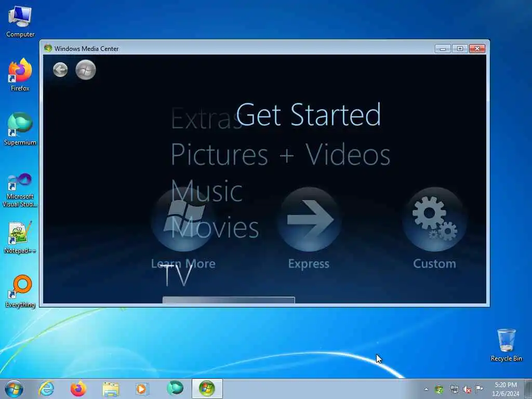Select the Recycle Bin icon
The width and height of the screenshot is (532, 399).
click(506, 345)
